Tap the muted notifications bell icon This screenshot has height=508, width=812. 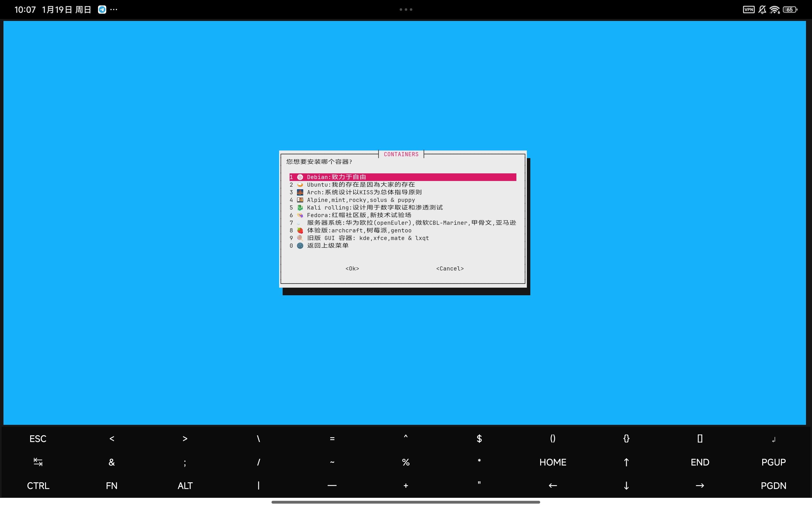click(x=762, y=10)
